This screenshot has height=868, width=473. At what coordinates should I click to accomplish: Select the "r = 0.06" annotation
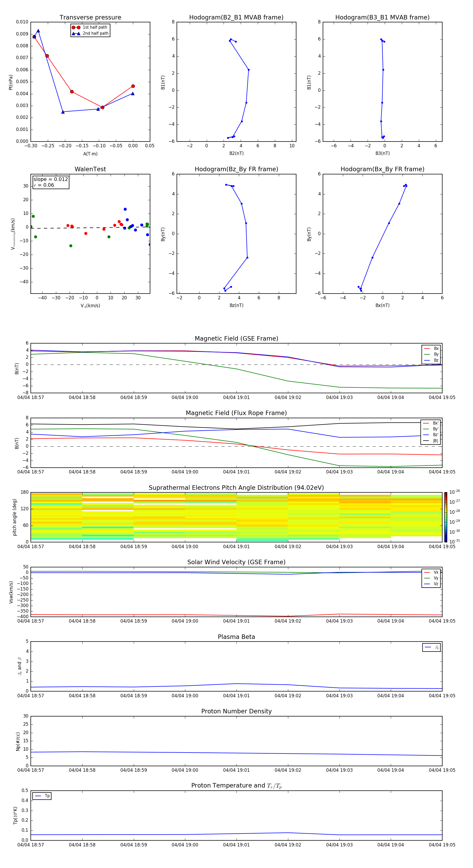[x=44, y=185]
